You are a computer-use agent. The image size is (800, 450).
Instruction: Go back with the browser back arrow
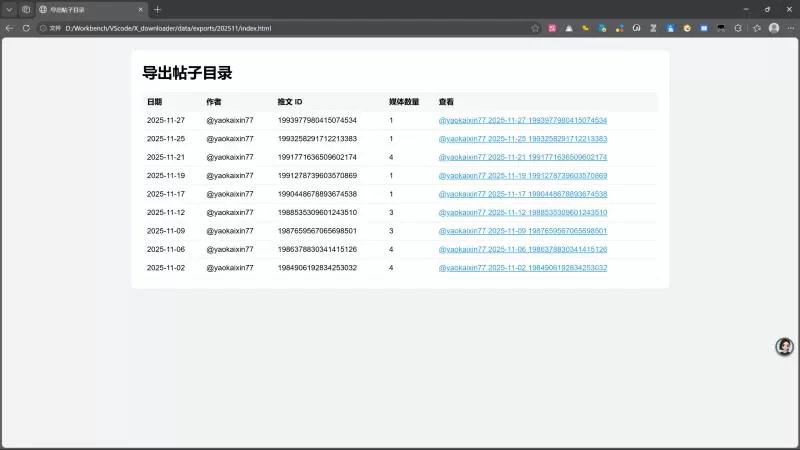9,28
